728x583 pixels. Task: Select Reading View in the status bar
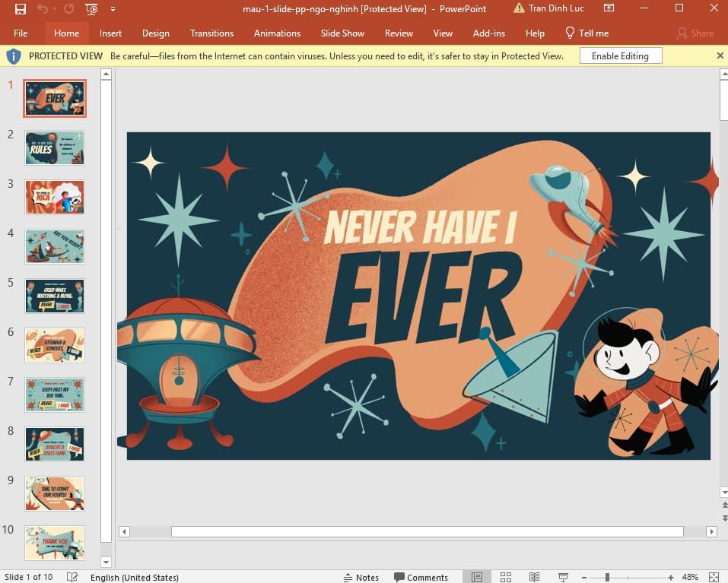(x=534, y=577)
